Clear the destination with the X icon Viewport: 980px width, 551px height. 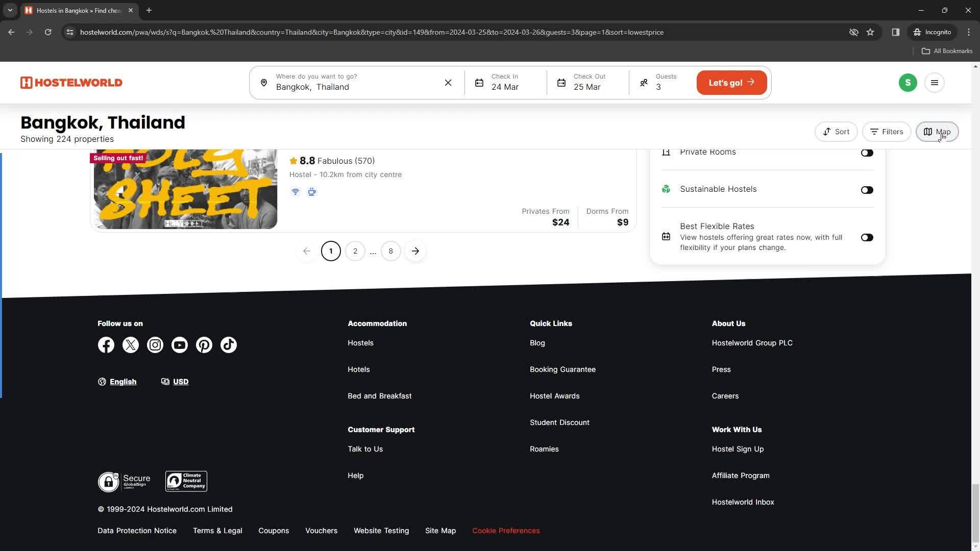point(448,83)
